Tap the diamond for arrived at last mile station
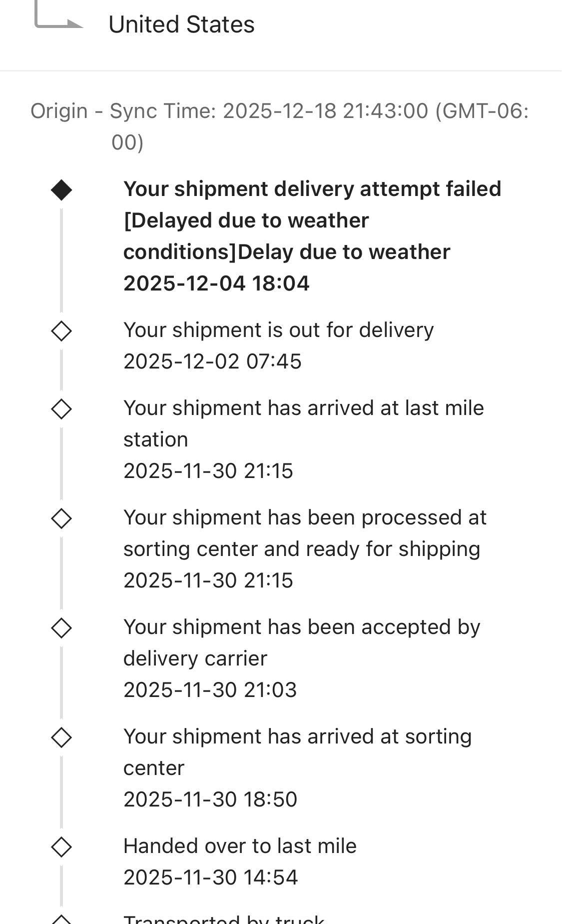The height and width of the screenshot is (924, 562). tap(61, 409)
